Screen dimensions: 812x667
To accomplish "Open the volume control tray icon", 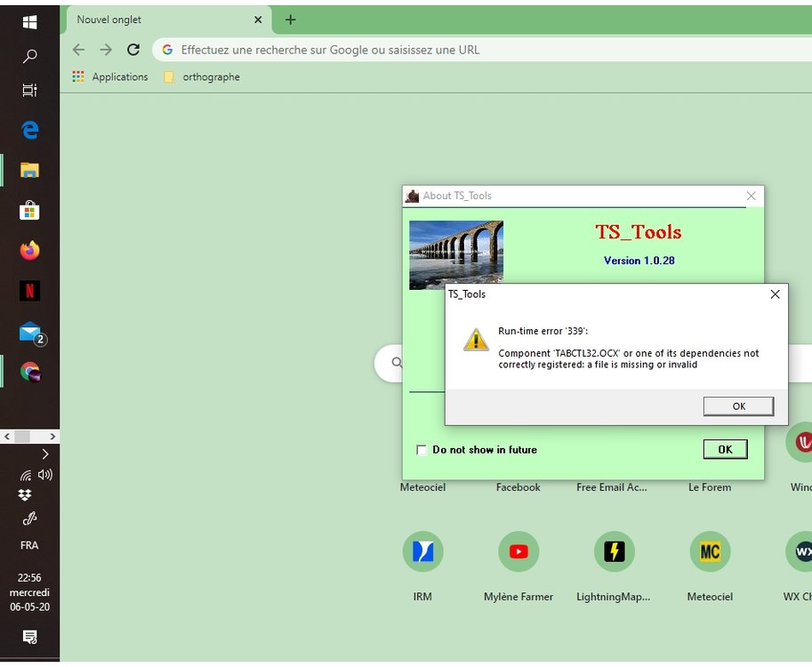I will [x=45, y=474].
